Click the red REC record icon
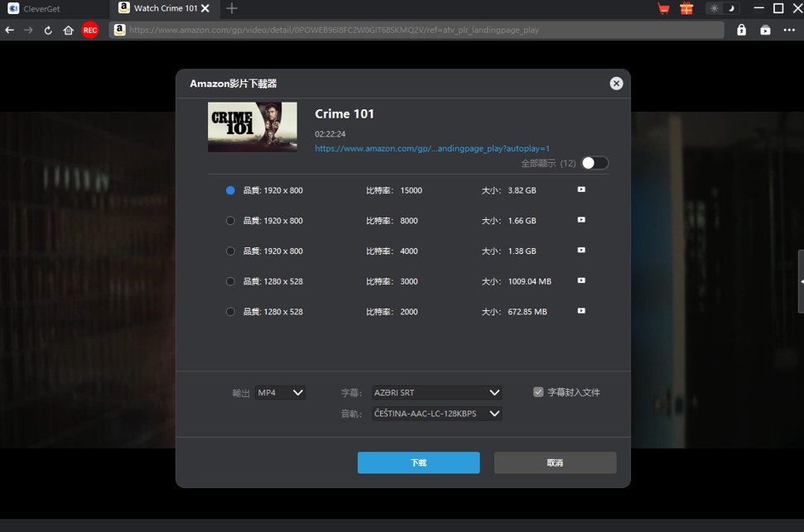This screenshot has height=532, width=804. 90,31
